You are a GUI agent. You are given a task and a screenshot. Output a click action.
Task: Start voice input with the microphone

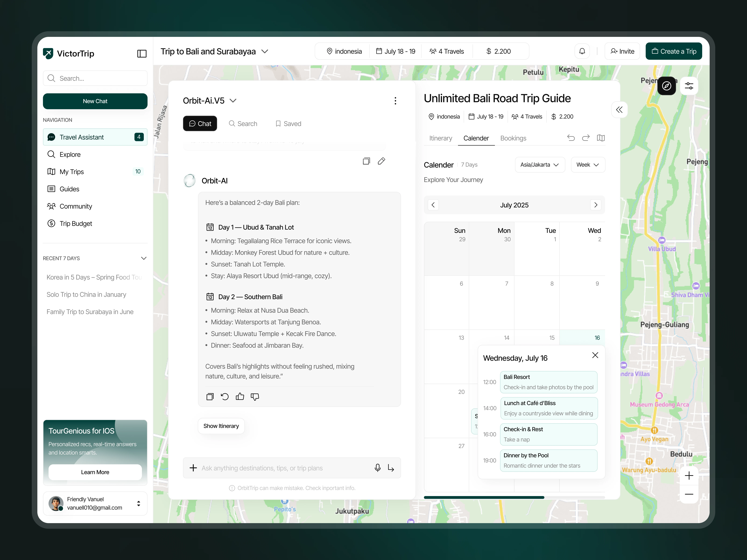[x=378, y=468]
